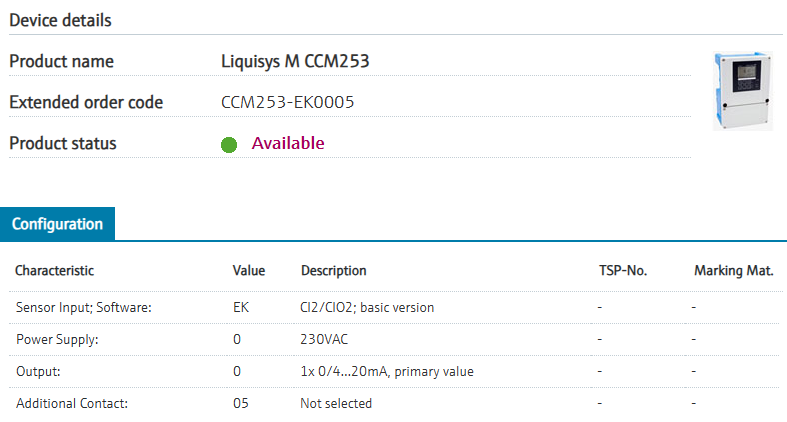Click the green product status indicator dot
Screen dimensions: 787x422
(x=229, y=144)
